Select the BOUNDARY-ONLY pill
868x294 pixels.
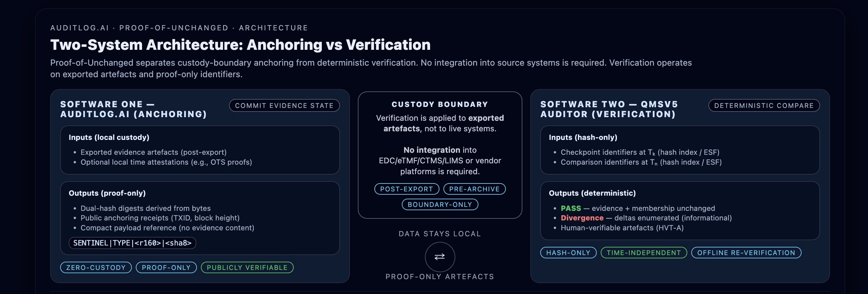tap(440, 204)
